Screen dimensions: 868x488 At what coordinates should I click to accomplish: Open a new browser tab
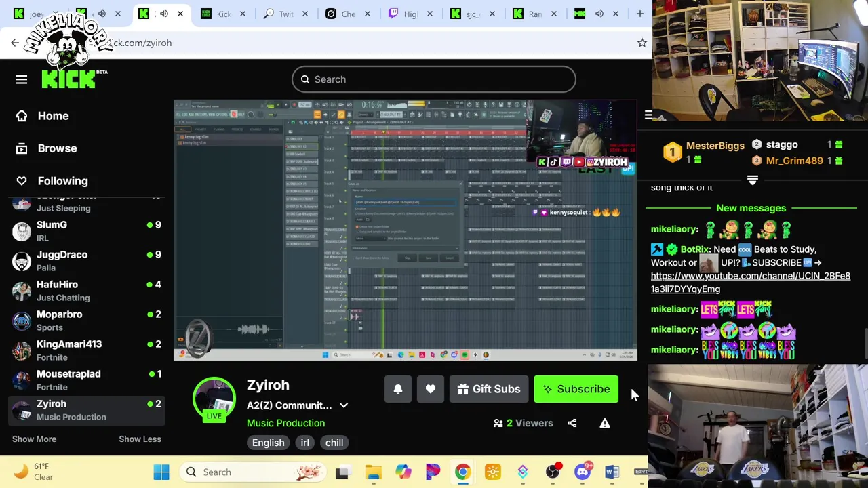tap(639, 14)
